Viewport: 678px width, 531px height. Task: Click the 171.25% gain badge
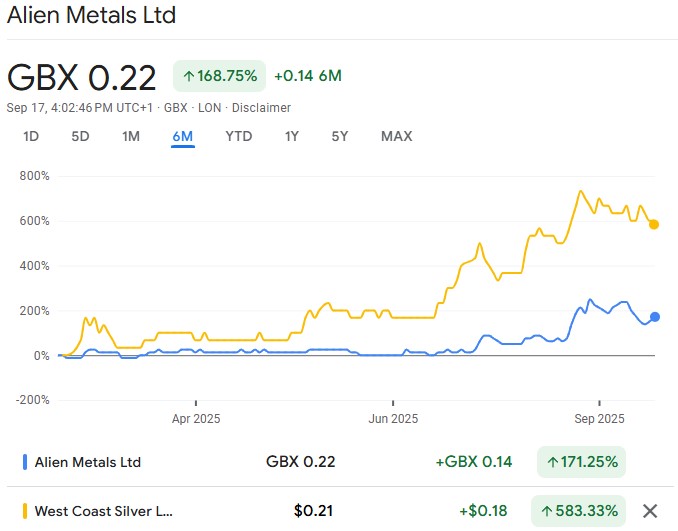click(x=582, y=462)
